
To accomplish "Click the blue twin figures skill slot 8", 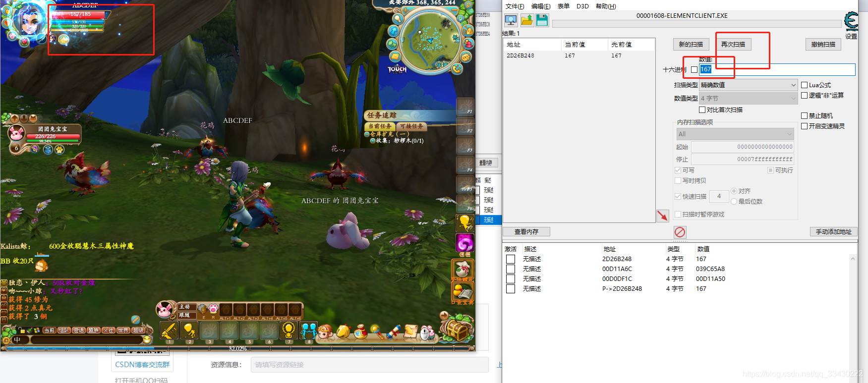I will tap(309, 330).
